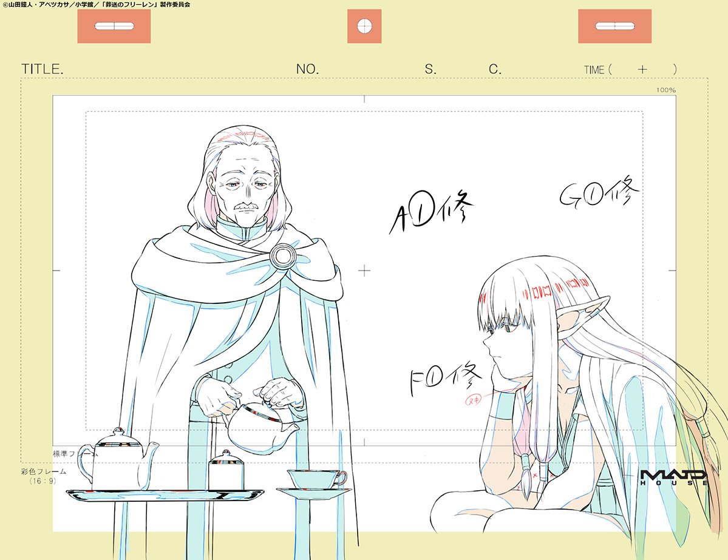Click the "標準フレーム" label
The width and height of the screenshot is (728, 560).
tap(75, 453)
